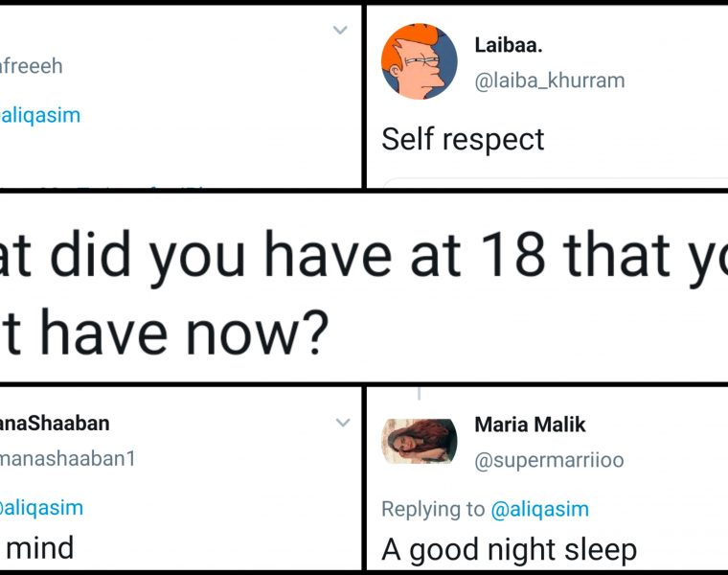Expand the chevron menu on ManaShaaban's tweet
Image resolution: width=728 pixels, height=575 pixels.
pos(342,423)
